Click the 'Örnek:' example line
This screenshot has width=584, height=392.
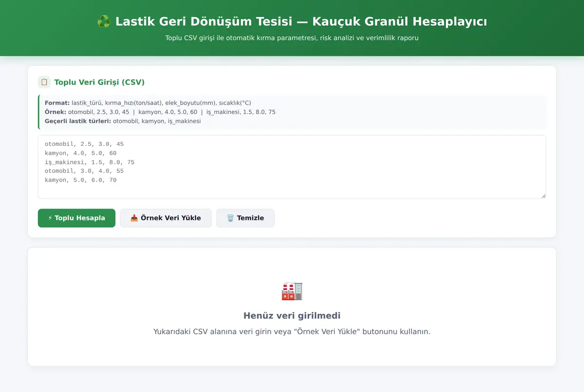point(160,112)
